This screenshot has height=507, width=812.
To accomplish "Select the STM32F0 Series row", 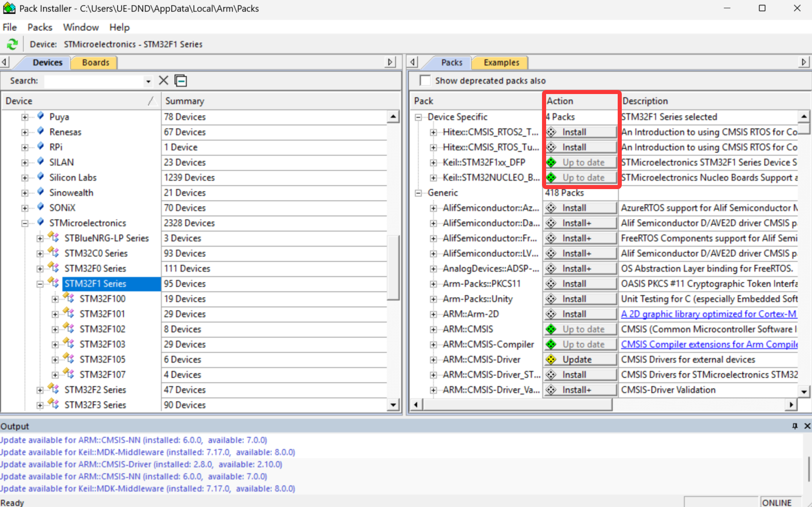I will point(95,268).
